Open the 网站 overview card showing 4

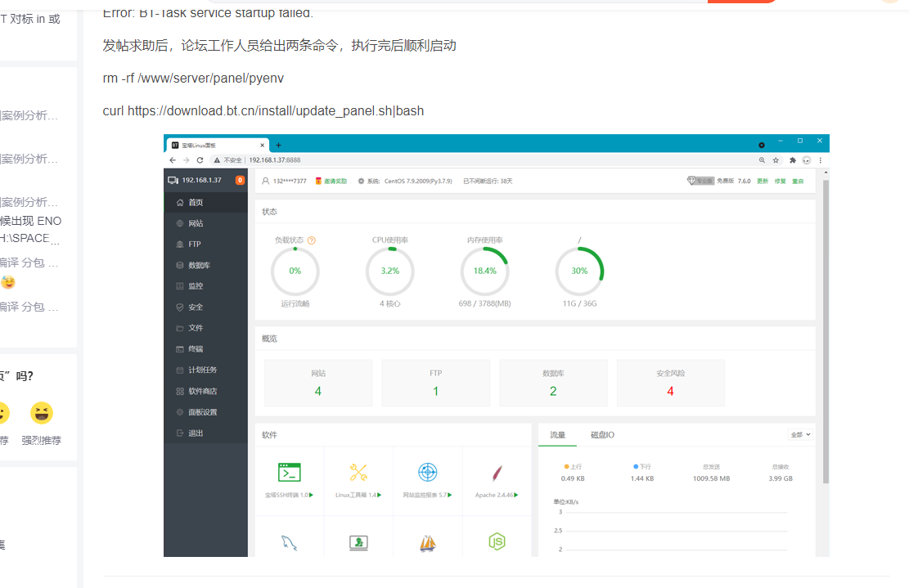pyautogui.click(x=318, y=383)
